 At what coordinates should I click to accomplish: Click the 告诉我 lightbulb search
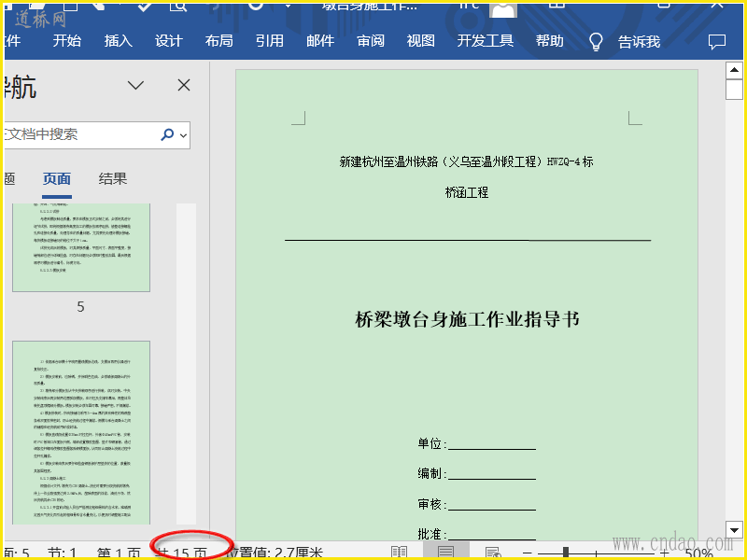625,41
